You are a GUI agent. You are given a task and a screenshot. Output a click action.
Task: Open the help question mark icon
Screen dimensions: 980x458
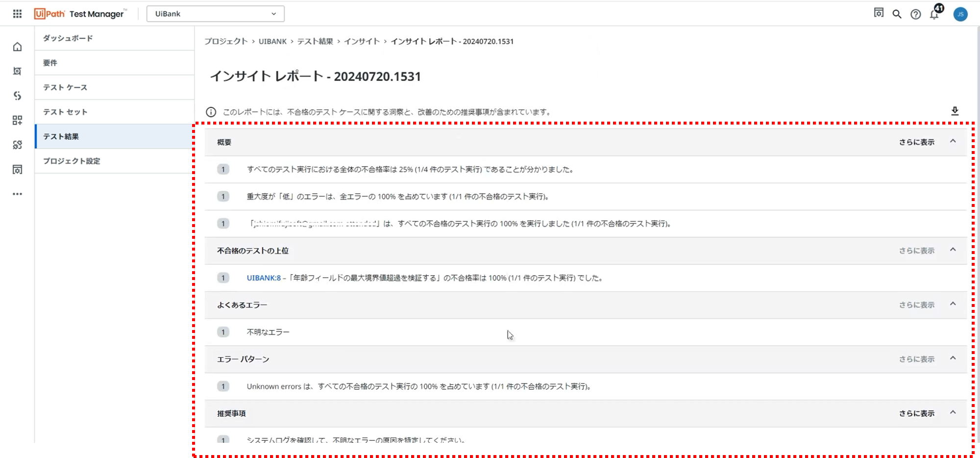915,14
